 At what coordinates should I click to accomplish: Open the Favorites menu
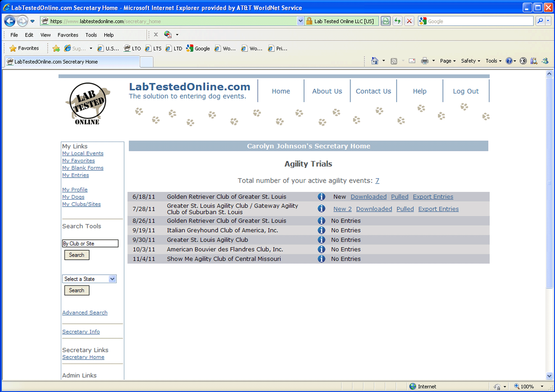(68, 35)
